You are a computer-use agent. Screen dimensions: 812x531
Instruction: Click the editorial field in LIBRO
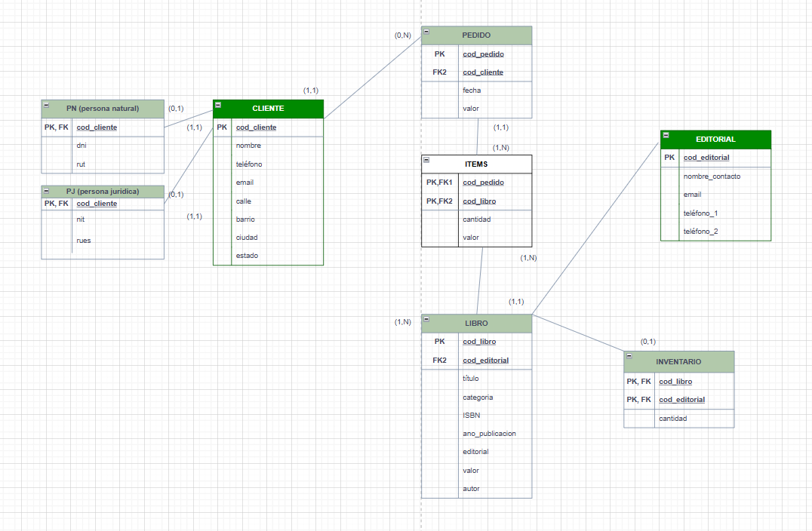tap(475, 452)
